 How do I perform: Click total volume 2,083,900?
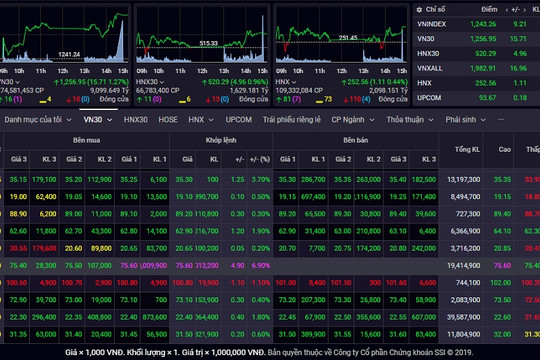(x=465, y=300)
